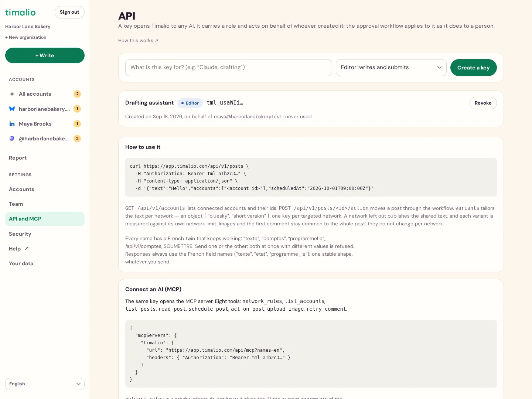This screenshot has height=399, width=532.
Task: Click the + Write button
Action: [45, 55]
